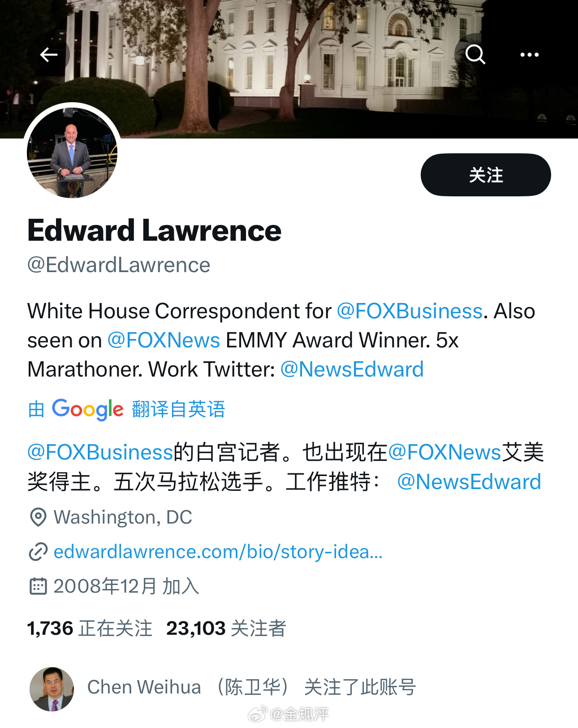Follow the account with 关注 button
This screenshot has width=578, height=728.
click(486, 175)
